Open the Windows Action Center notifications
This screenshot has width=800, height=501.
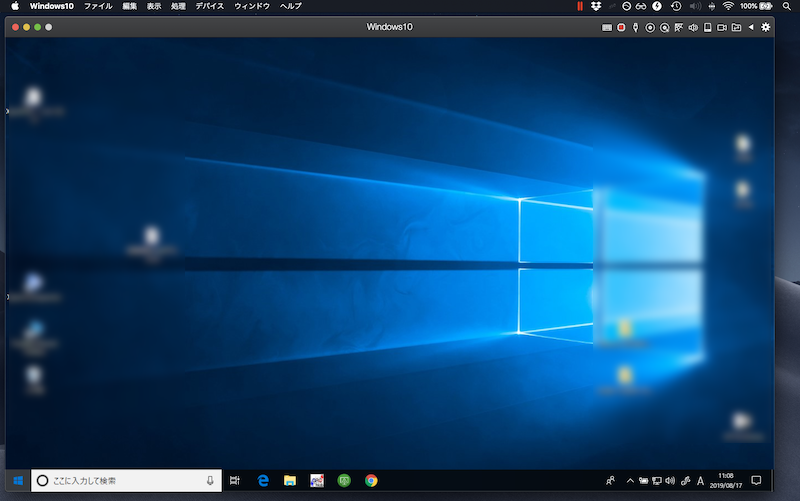(756, 480)
